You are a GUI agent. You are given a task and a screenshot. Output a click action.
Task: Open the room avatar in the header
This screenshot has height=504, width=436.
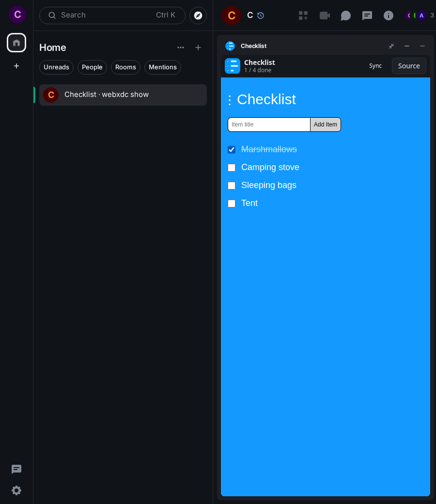232,16
